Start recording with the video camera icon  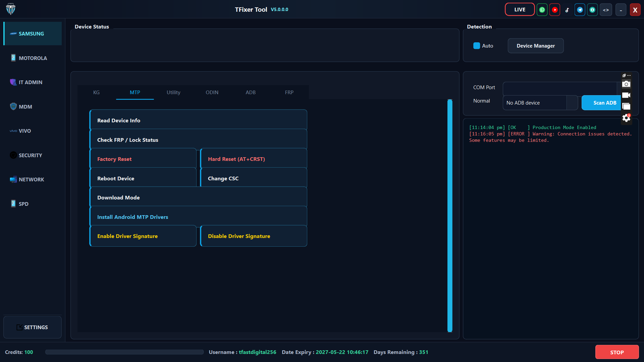(x=626, y=95)
